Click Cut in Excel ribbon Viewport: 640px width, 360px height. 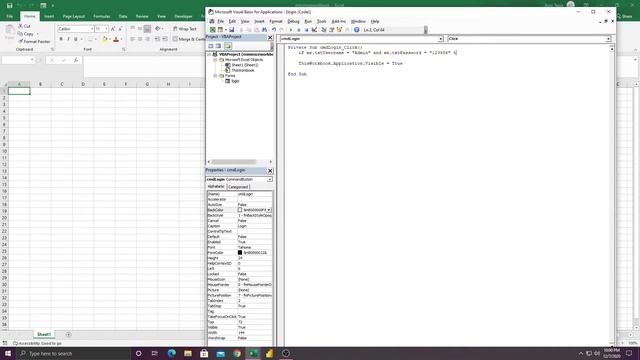(24, 26)
